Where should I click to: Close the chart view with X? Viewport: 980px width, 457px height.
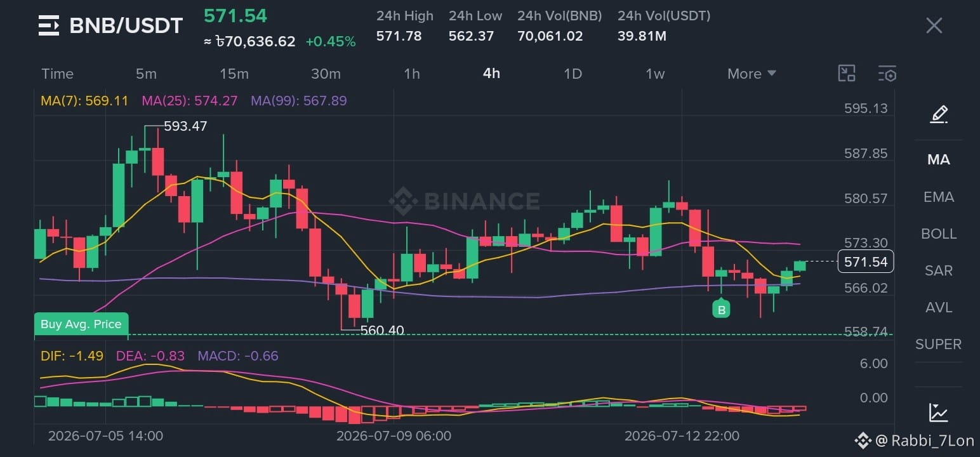click(934, 25)
